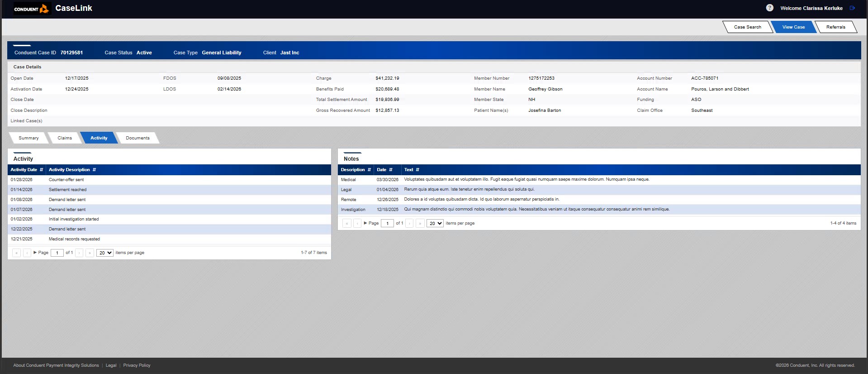
Task: Click the Benefits Paid value $20,689.48
Action: pos(387,89)
